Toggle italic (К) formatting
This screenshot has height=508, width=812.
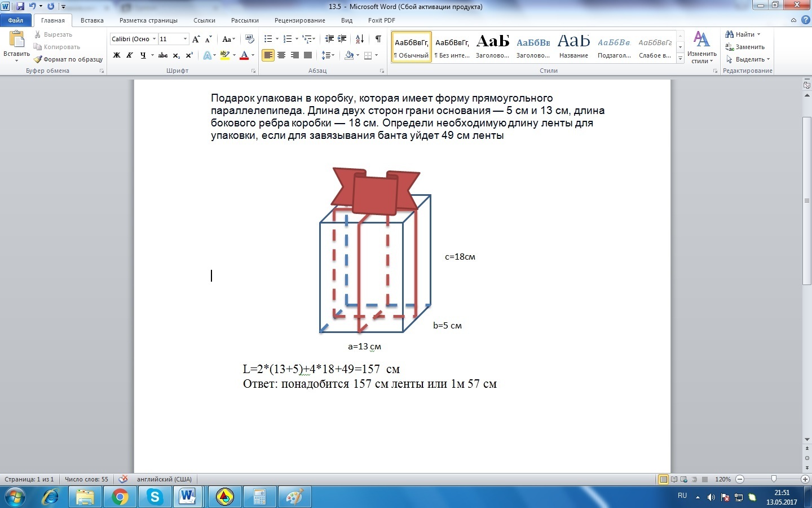[x=129, y=55]
